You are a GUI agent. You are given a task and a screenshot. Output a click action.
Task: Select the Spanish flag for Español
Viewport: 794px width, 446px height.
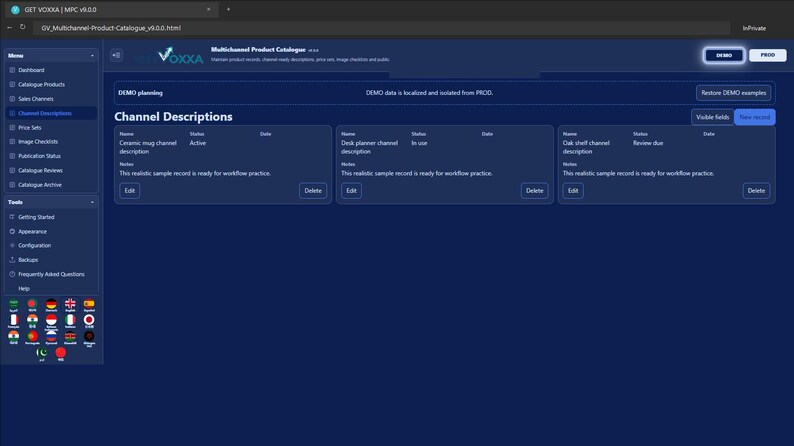[x=89, y=305]
